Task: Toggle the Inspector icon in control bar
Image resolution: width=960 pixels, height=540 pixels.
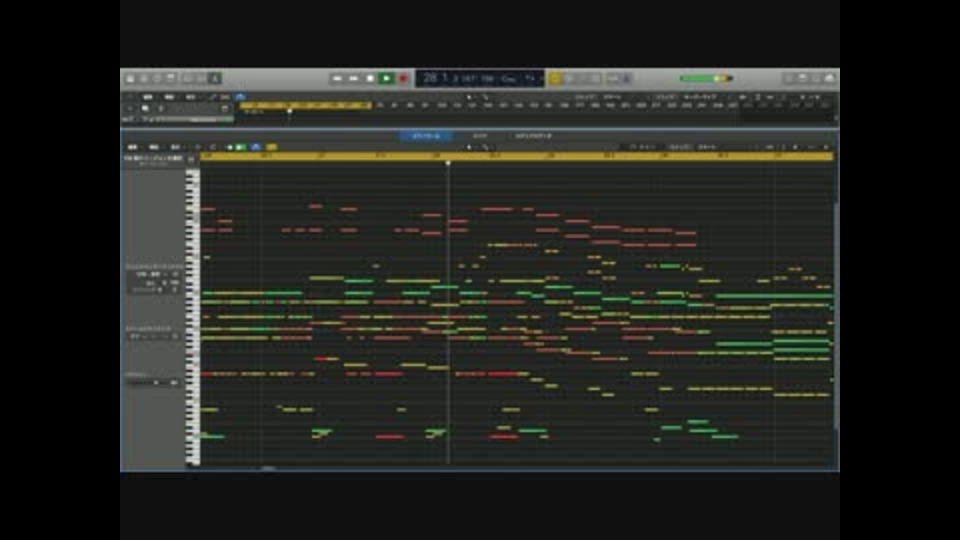Action: click(x=143, y=78)
